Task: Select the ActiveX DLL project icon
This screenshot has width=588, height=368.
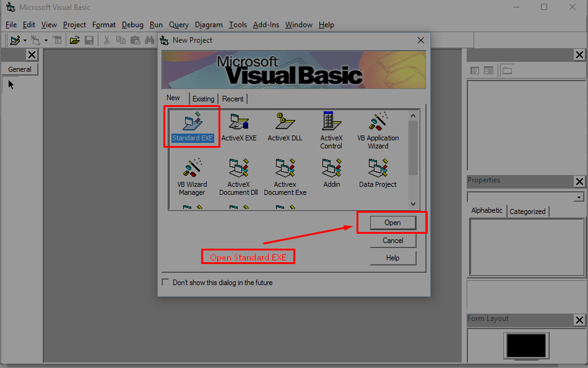Action: tap(285, 127)
